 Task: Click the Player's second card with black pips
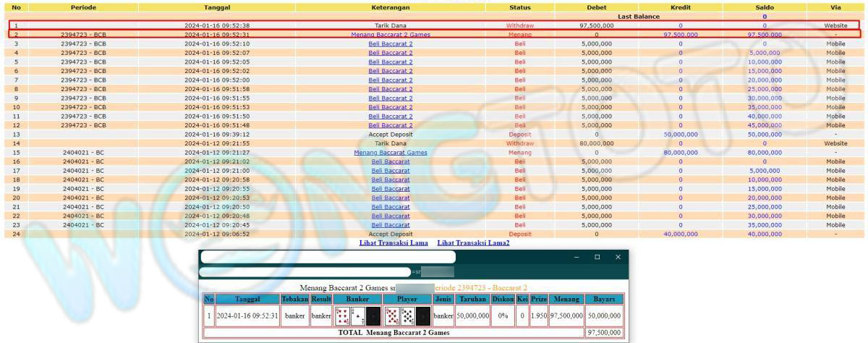pos(408,316)
